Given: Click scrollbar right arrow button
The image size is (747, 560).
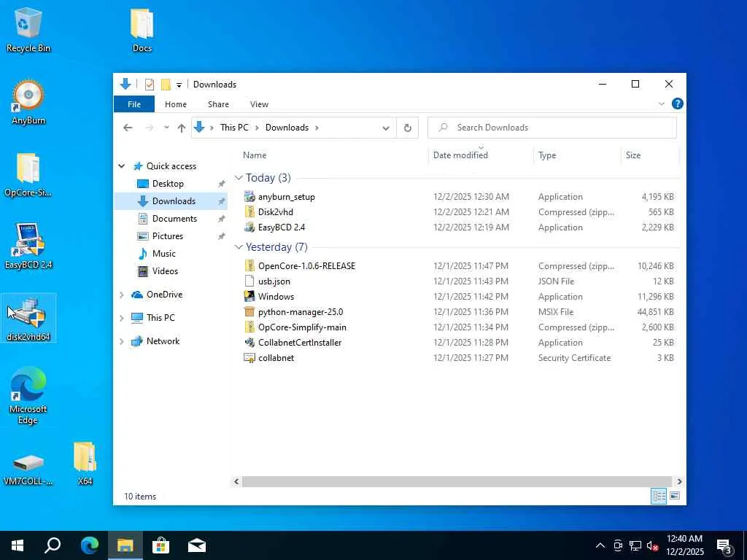Looking at the screenshot, I should (679, 481).
